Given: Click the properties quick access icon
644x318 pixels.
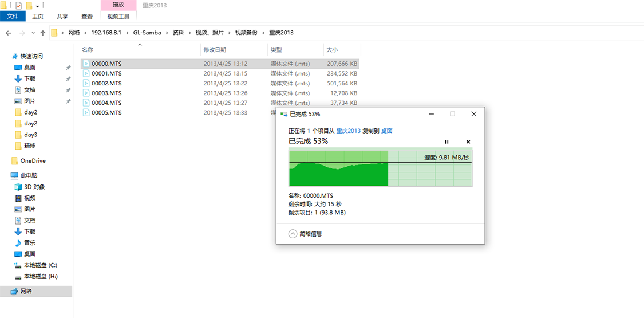Looking at the screenshot, I should click(18, 6).
